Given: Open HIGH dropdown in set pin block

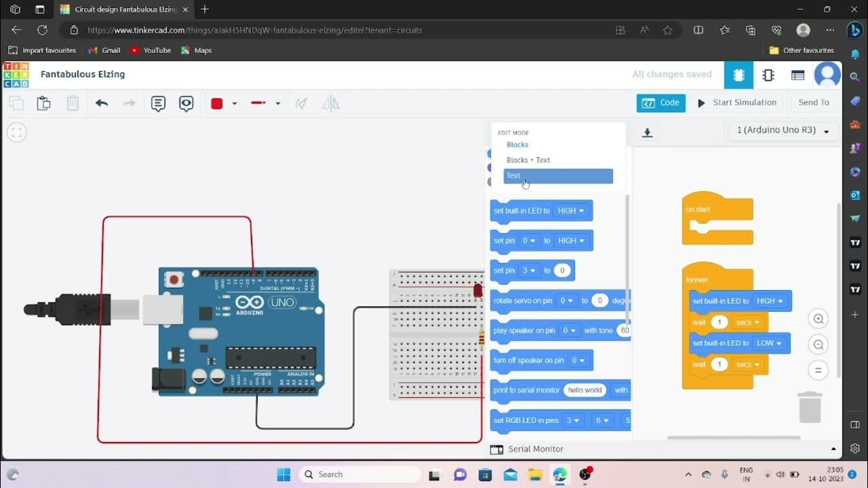Looking at the screenshot, I should [571, 241].
